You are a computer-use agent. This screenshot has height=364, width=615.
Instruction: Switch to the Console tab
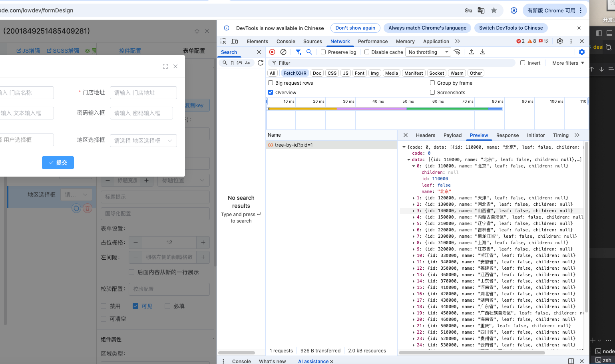click(x=286, y=41)
